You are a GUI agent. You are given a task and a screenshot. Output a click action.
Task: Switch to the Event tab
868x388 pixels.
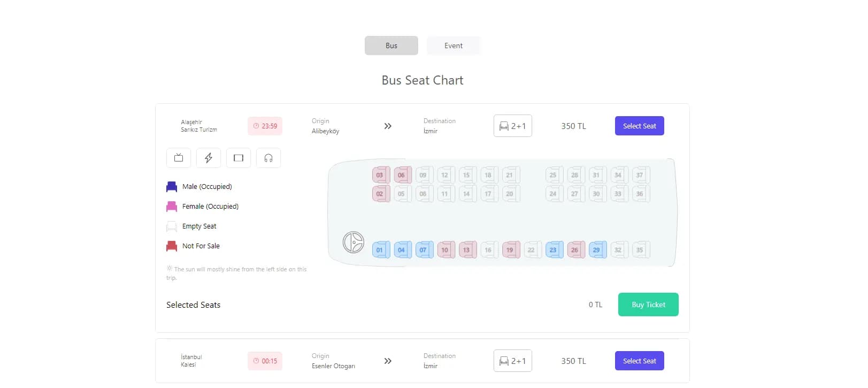coord(453,45)
